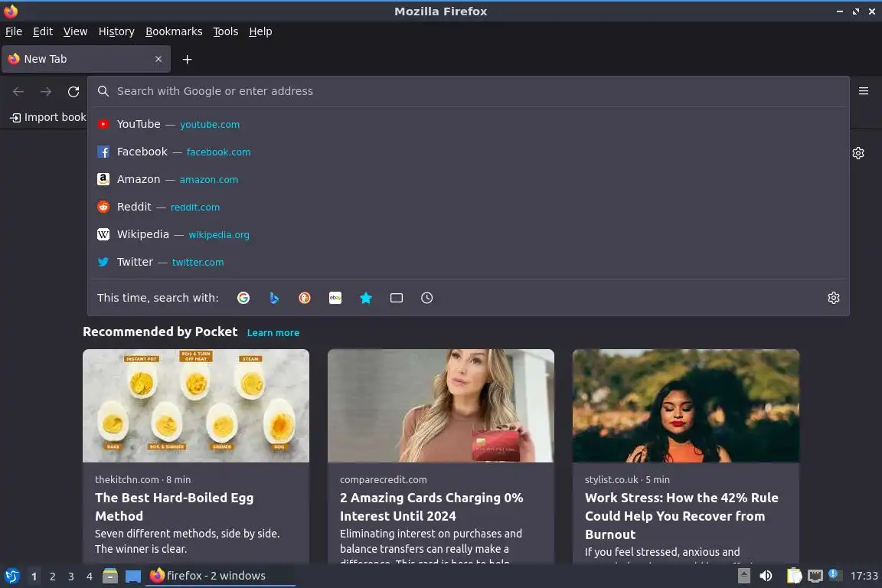Click the YouTube favicon in suggestions
The image size is (882, 588).
[x=103, y=124]
